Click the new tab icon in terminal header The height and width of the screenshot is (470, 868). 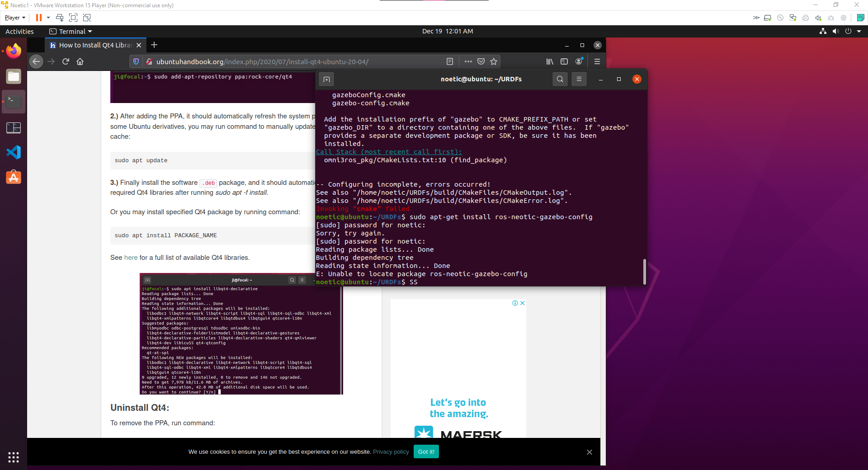(326, 79)
